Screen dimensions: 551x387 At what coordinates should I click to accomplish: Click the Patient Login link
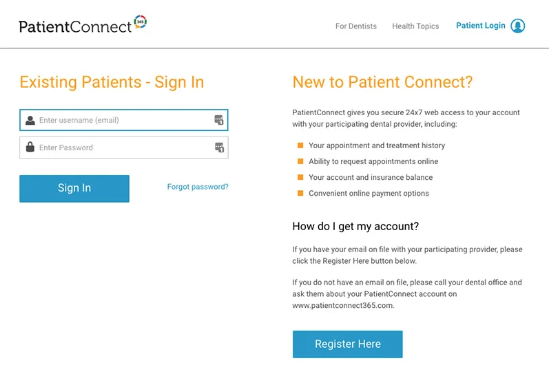pos(480,25)
